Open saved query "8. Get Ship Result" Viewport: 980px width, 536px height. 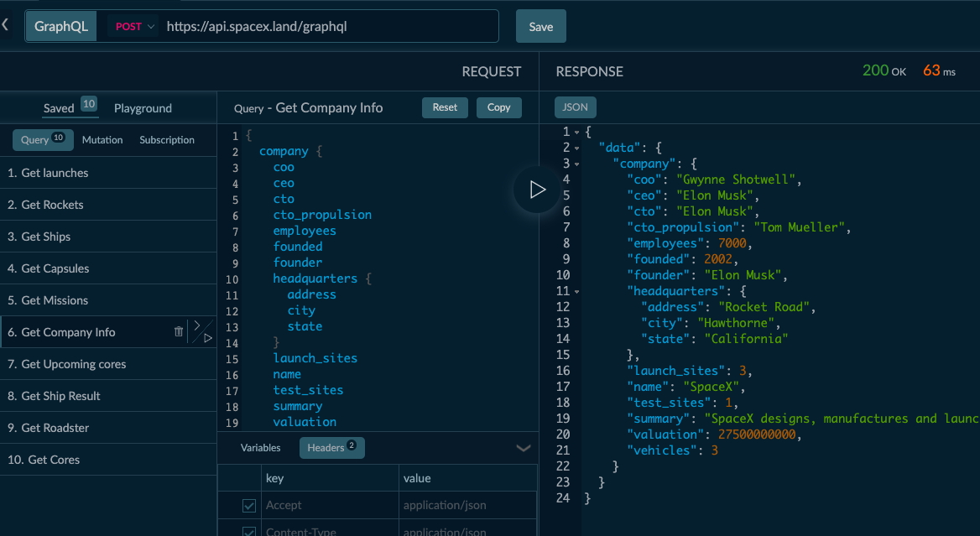pyautogui.click(x=108, y=396)
